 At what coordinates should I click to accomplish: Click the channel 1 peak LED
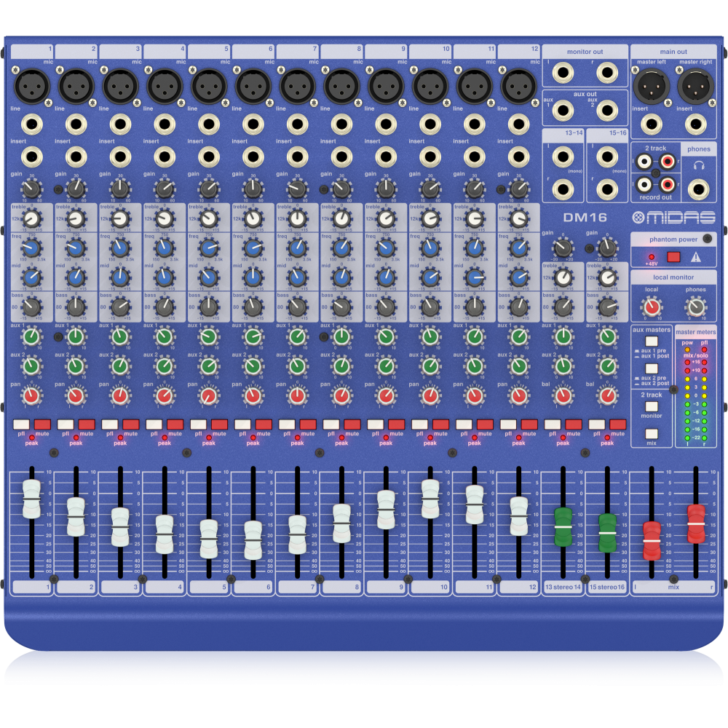[x=31, y=438]
